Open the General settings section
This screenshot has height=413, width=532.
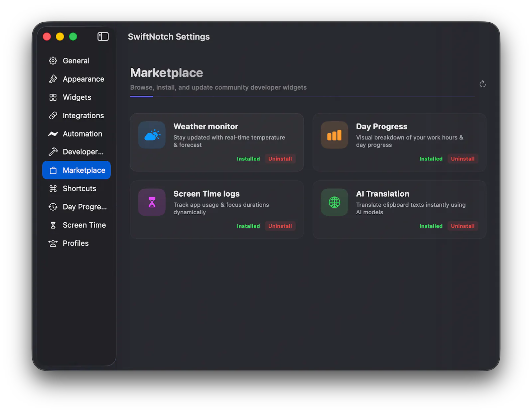click(x=76, y=60)
